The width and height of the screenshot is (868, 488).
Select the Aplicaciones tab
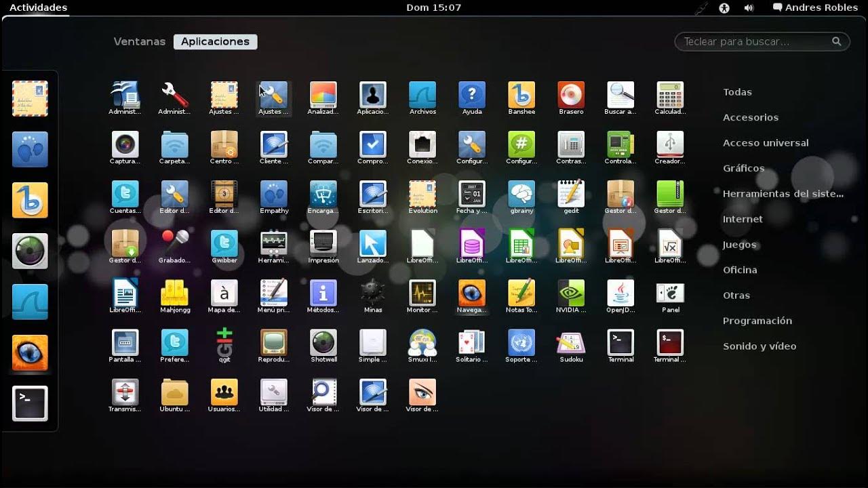tap(215, 41)
